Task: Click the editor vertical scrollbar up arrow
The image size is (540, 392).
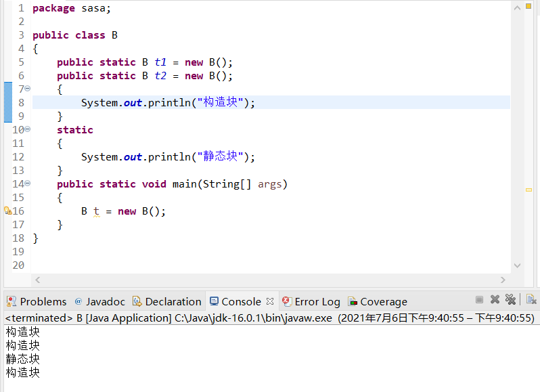Action: (x=517, y=8)
